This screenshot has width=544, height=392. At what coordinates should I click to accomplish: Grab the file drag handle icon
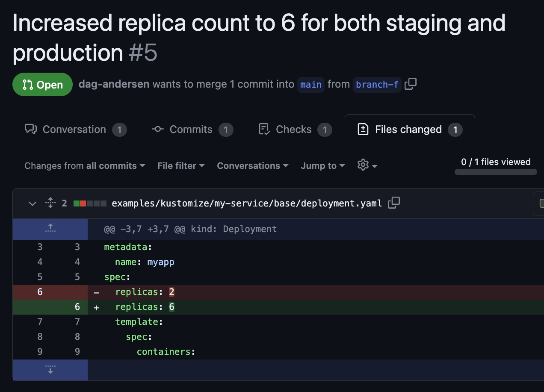(50, 203)
